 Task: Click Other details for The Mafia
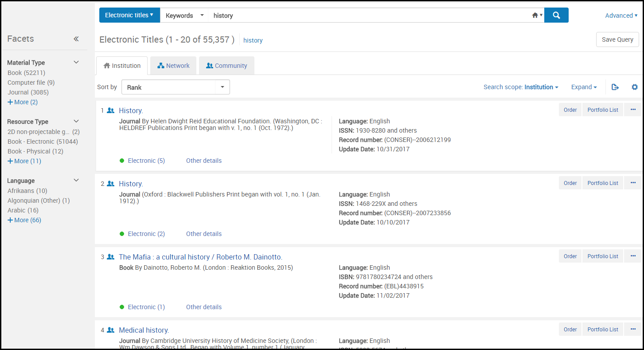coord(204,307)
